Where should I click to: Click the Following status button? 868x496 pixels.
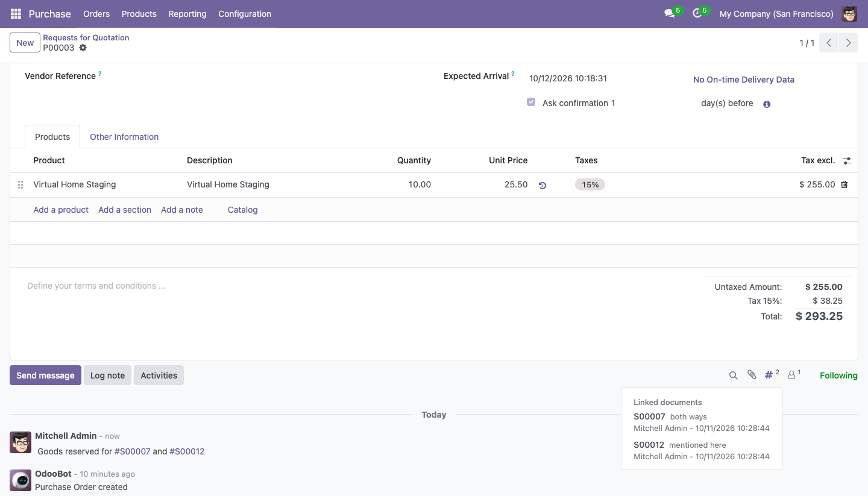[838, 375]
